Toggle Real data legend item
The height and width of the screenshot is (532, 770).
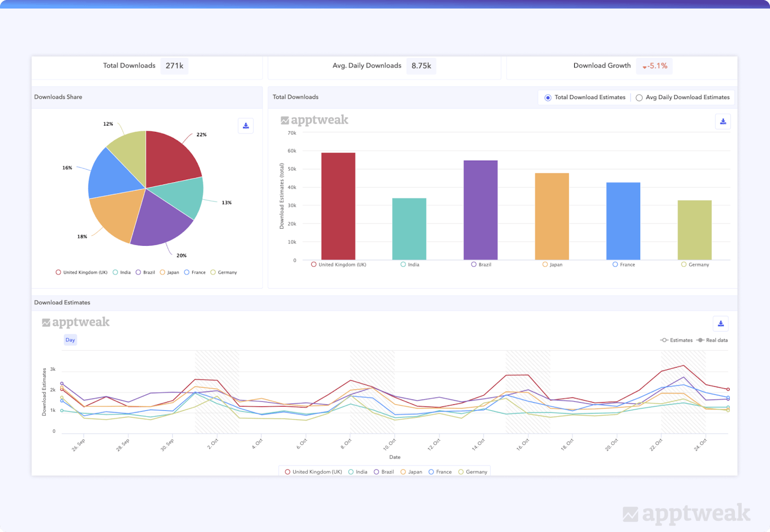click(713, 340)
